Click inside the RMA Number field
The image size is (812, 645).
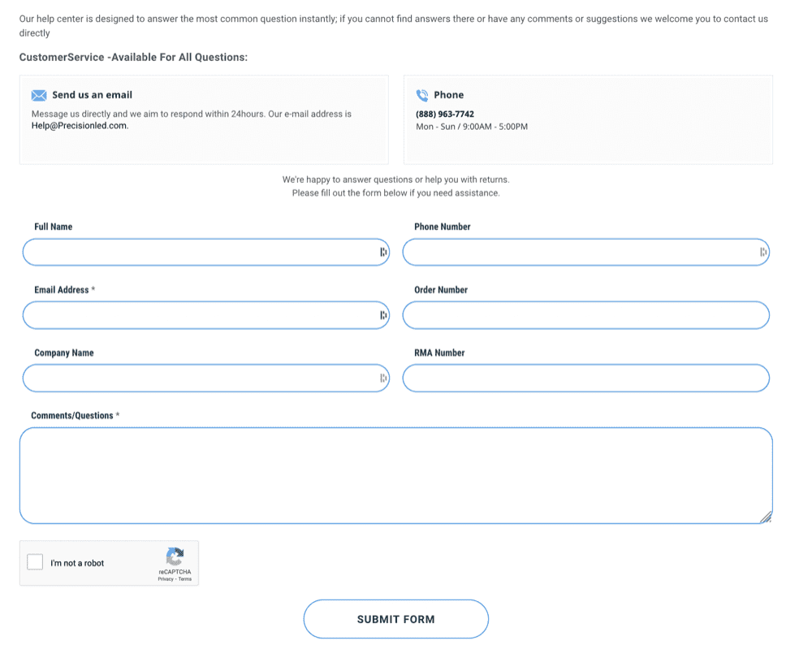click(585, 379)
